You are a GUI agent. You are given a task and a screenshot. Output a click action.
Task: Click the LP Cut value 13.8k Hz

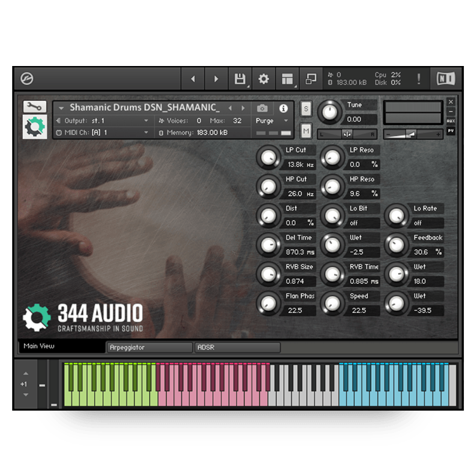tap(299, 164)
